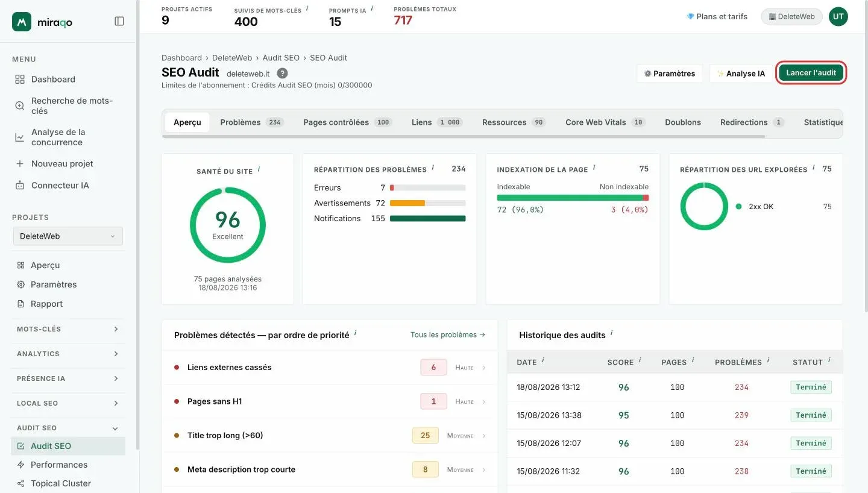This screenshot has height=493, width=868.
Task: Click the 15/08/2026 13:38 audit date
Action: click(x=549, y=415)
